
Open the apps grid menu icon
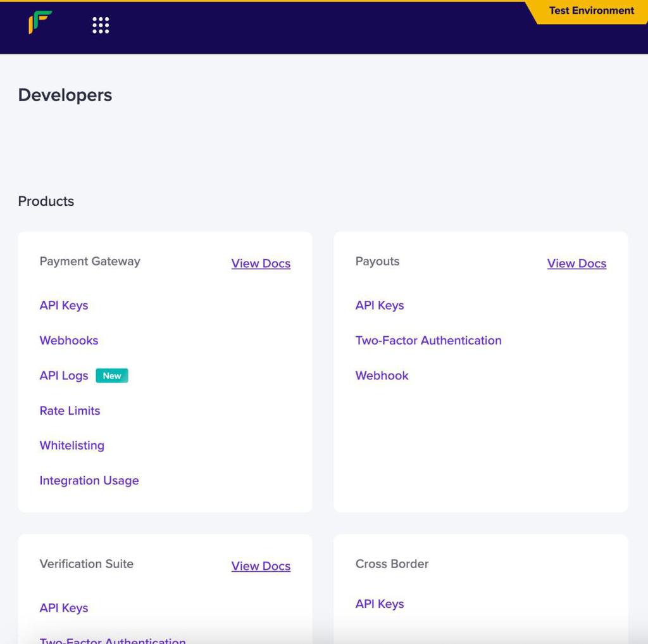[101, 25]
